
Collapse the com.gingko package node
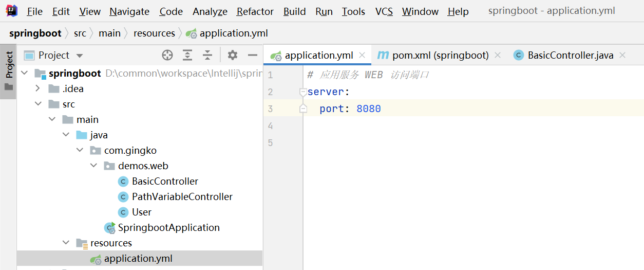[80, 150]
